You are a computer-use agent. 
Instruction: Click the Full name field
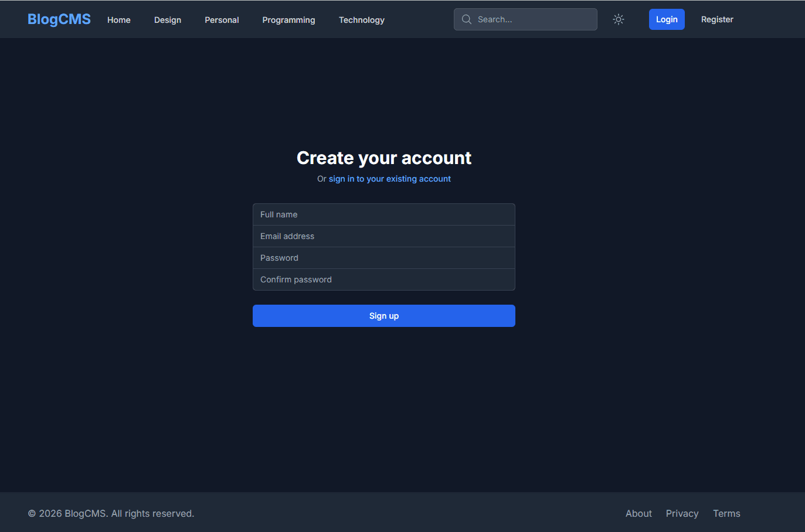[384, 214]
